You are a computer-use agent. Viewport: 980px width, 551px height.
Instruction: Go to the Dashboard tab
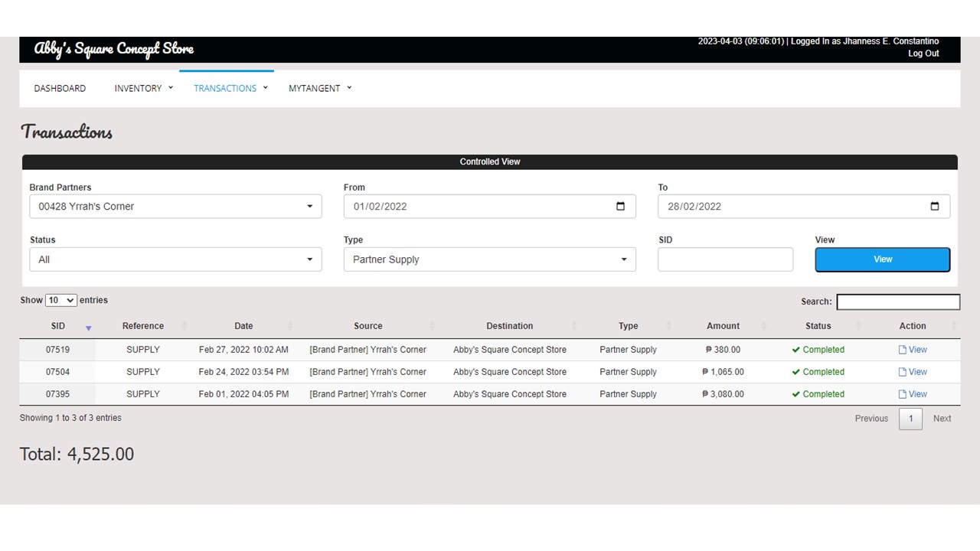coord(60,89)
